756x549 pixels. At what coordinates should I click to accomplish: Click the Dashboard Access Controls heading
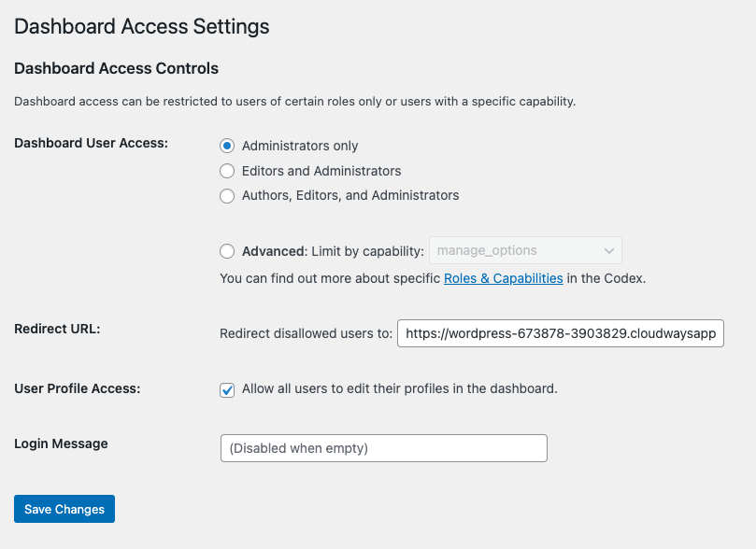tap(116, 68)
